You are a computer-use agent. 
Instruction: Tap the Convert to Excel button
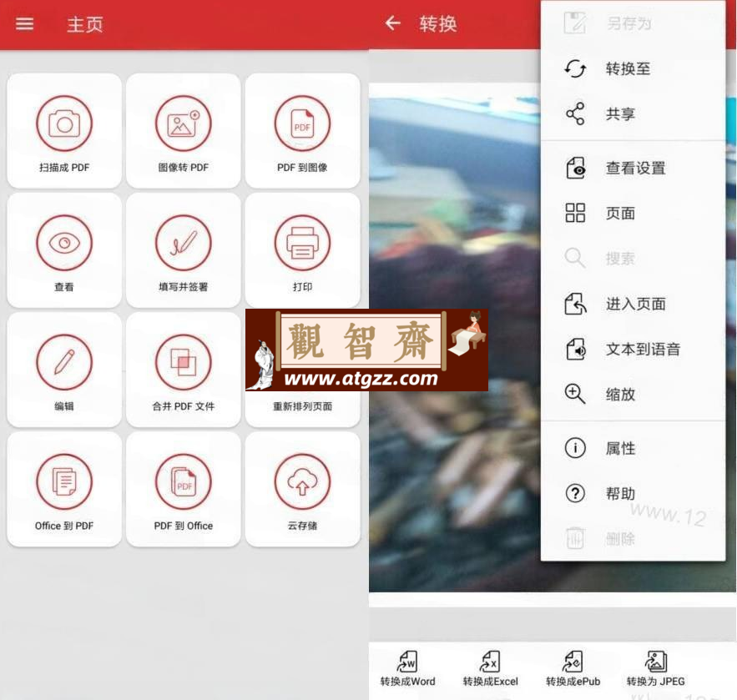(x=490, y=669)
